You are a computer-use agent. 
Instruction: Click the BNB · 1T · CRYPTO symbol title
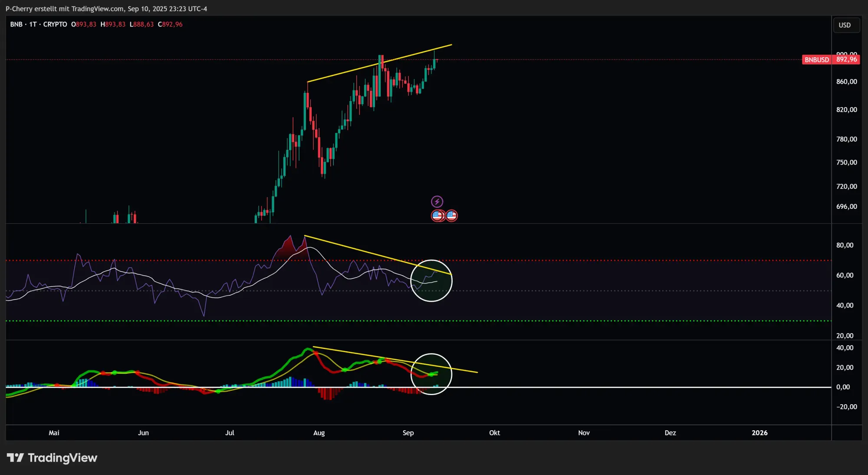(39, 24)
